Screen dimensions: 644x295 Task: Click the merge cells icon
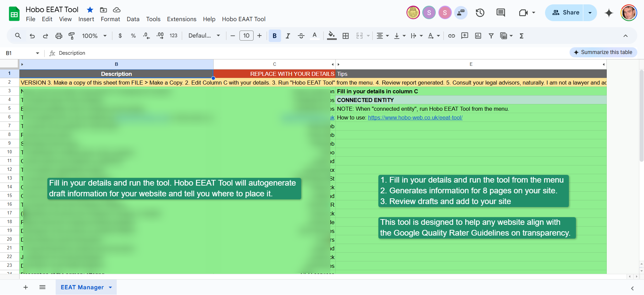pyautogui.click(x=360, y=36)
